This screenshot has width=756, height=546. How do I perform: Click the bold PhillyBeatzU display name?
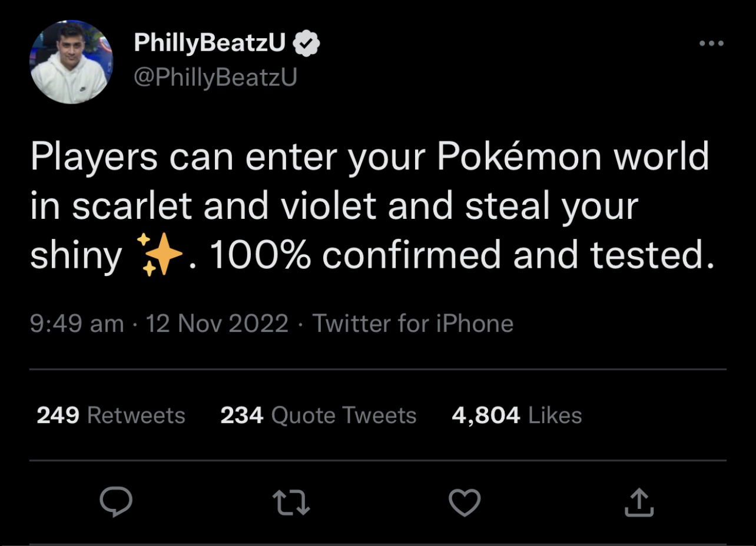(210, 43)
